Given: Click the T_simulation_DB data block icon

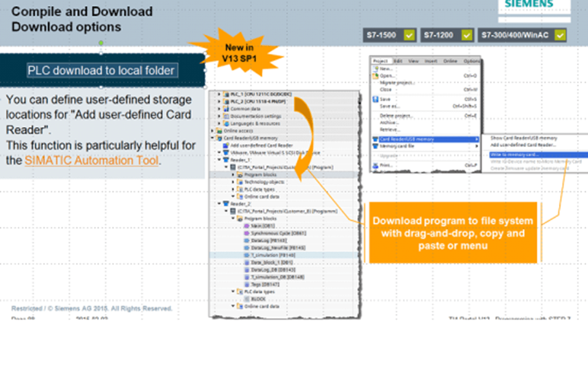Looking at the screenshot, I should [x=247, y=277].
